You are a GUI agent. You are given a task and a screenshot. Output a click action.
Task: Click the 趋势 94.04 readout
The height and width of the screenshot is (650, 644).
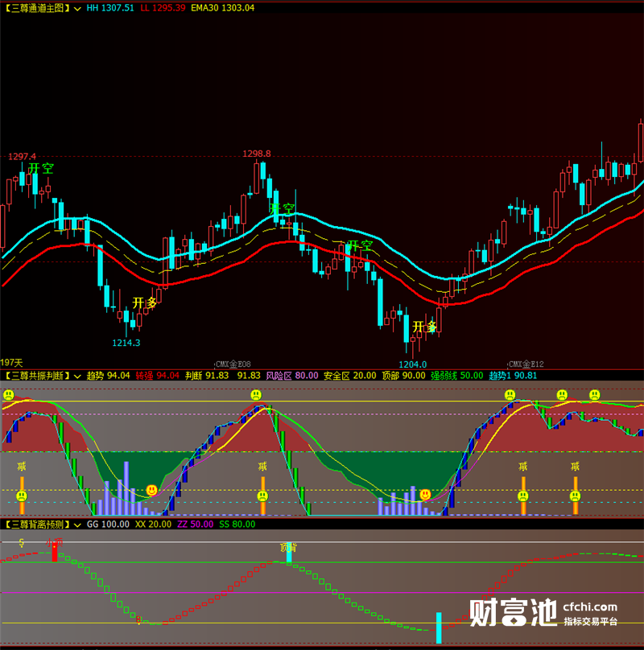pos(108,376)
